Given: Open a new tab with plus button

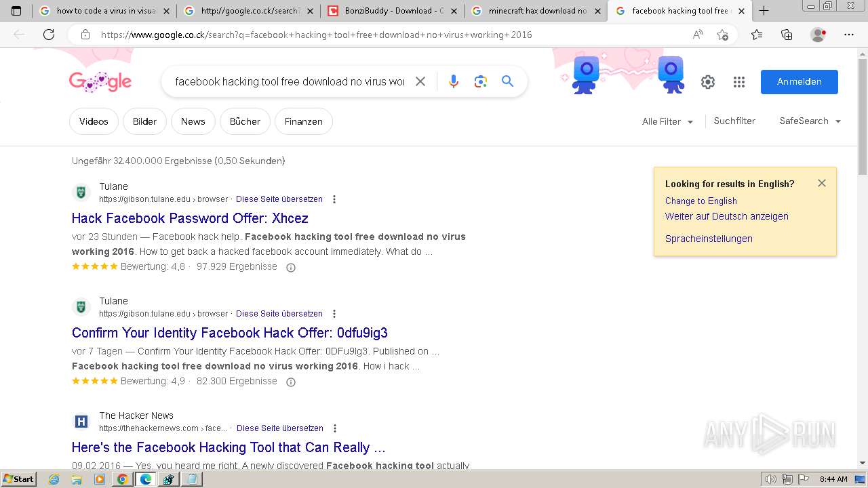Looking at the screenshot, I should (764, 11).
